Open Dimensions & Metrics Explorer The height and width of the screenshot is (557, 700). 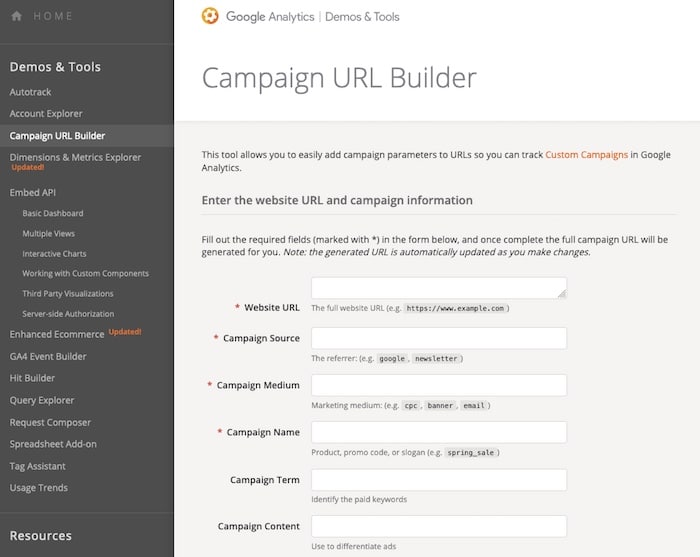click(x=75, y=157)
